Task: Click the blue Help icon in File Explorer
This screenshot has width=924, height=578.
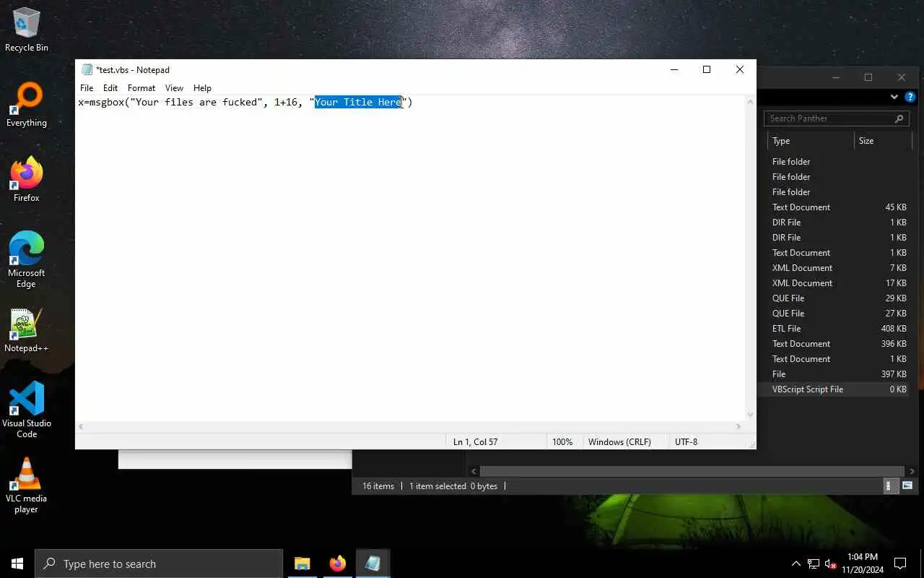Action: 910,97
